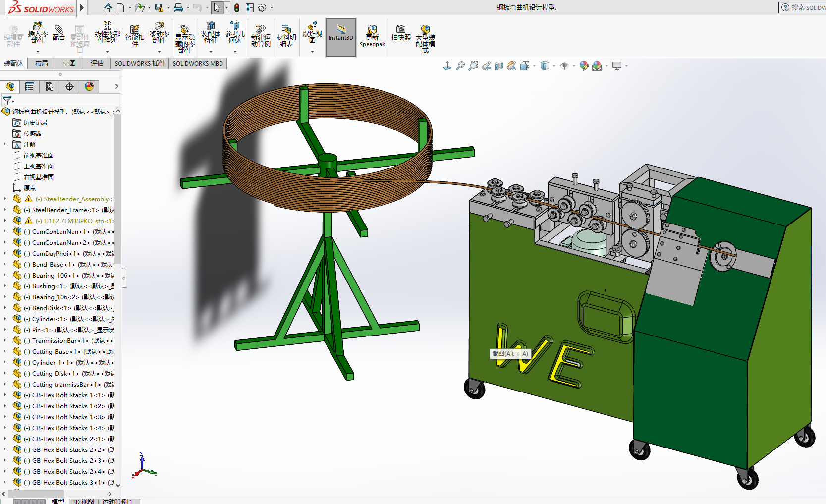
Task: Open the ConfigurationManager tab icon
Action: pyautogui.click(x=50, y=87)
